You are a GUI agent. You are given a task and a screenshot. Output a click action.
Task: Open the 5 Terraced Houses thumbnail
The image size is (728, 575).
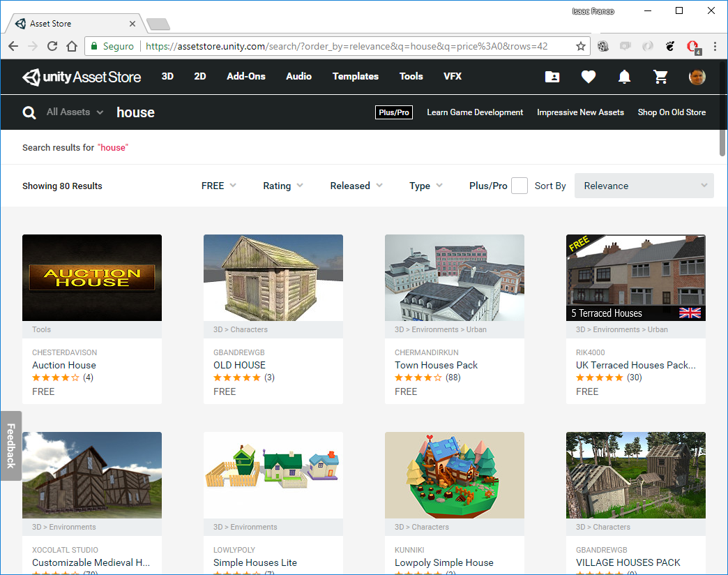[x=636, y=278]
